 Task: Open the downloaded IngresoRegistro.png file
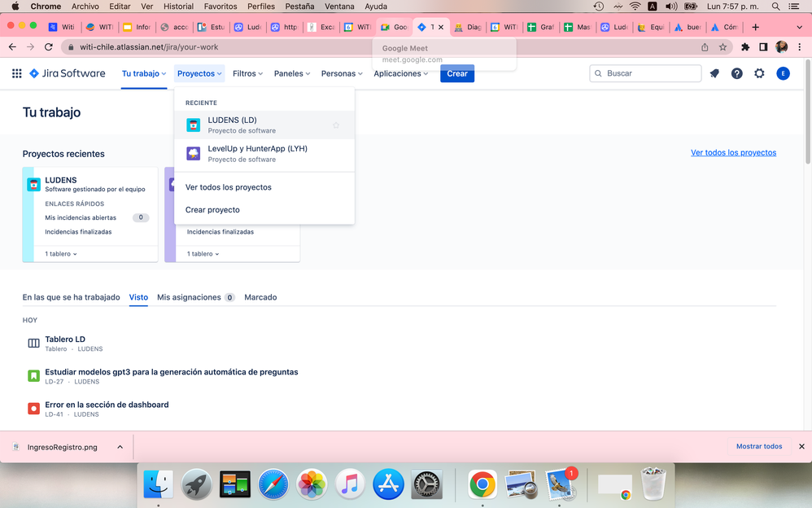point(62,447)
